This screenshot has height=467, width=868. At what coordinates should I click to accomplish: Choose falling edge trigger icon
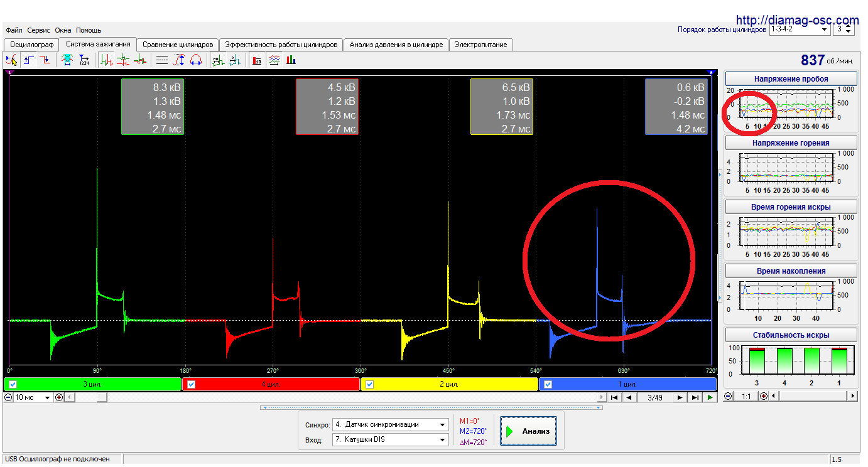(45, 60)
